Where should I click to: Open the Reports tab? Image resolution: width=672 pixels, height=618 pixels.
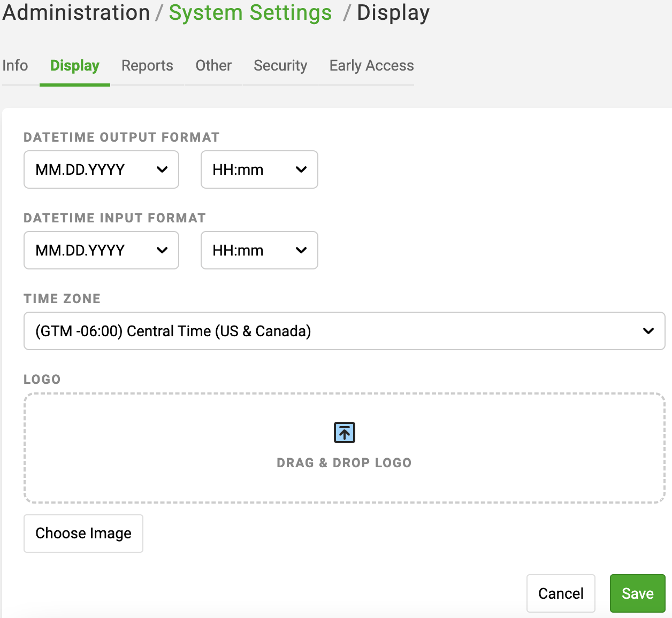click(147, 66)
